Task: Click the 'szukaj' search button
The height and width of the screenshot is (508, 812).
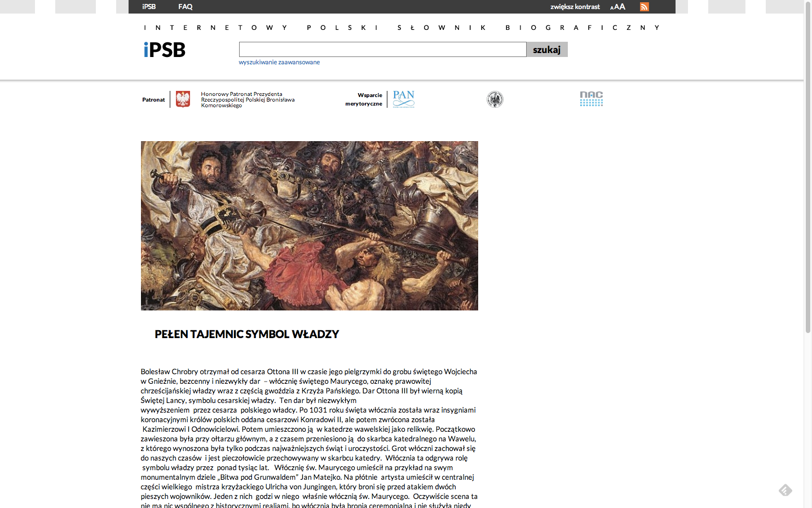Action: 547,50
